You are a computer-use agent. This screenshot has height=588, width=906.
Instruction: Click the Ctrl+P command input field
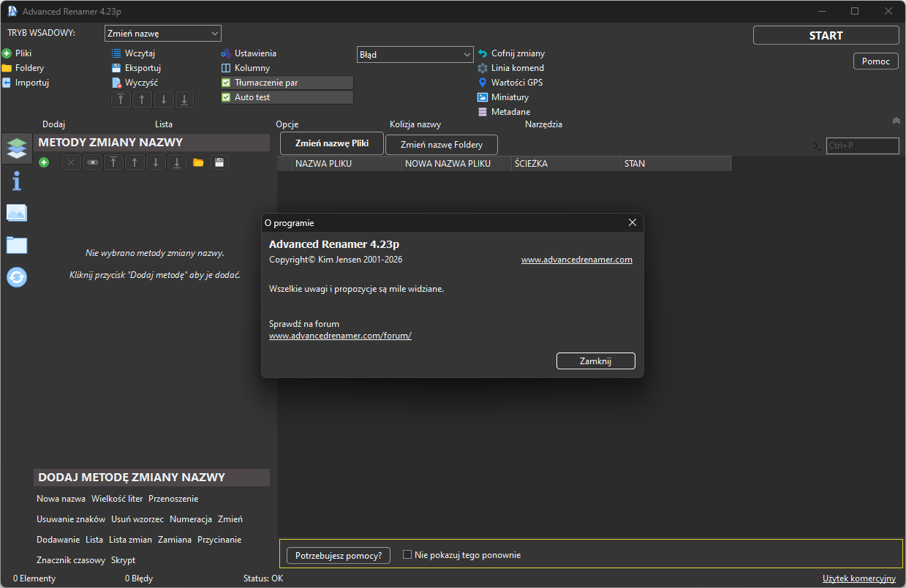tap(863, 146)
